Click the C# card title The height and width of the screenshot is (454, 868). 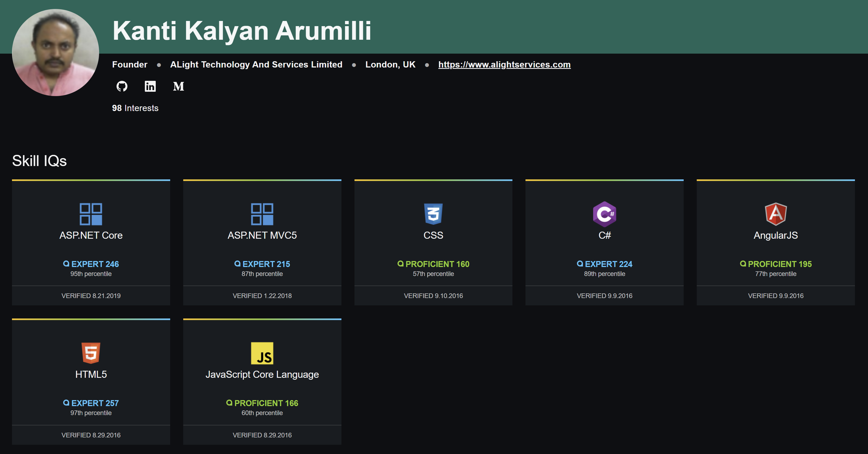604,235
